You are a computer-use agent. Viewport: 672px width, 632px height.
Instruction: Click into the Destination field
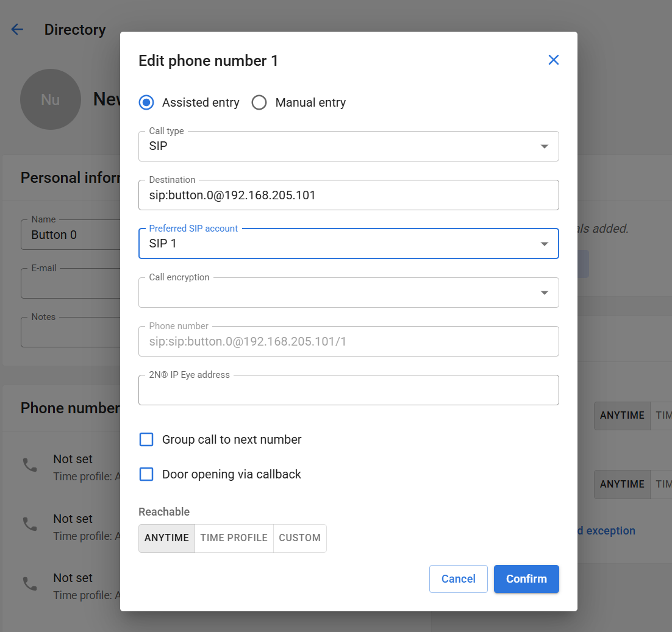pos(348,195)
